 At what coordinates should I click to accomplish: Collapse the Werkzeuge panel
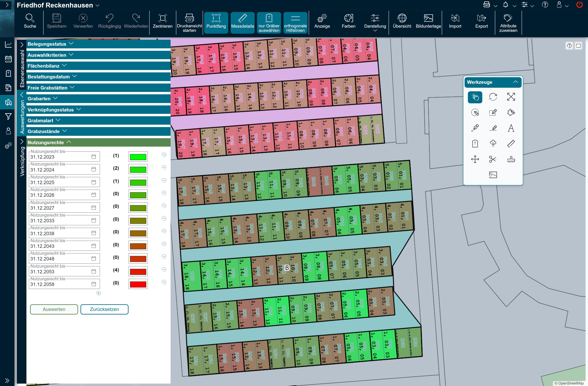(515, 82)
